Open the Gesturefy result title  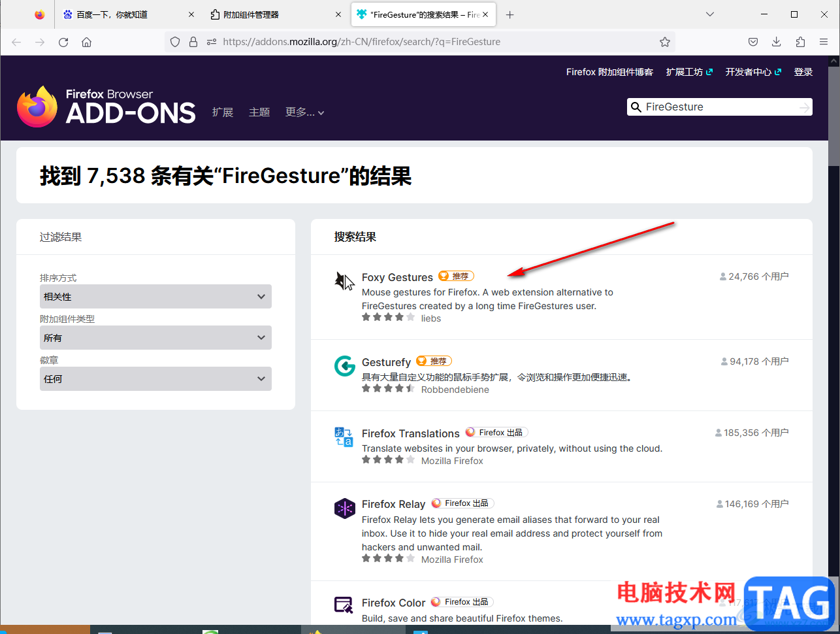[x=386, y=362]
